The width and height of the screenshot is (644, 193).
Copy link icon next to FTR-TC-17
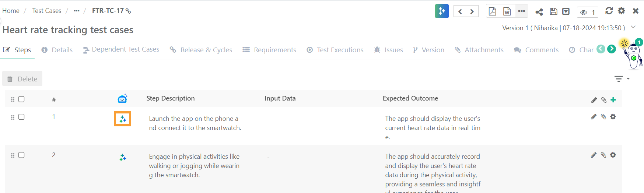pyautogui.click(x=128, y=11)
